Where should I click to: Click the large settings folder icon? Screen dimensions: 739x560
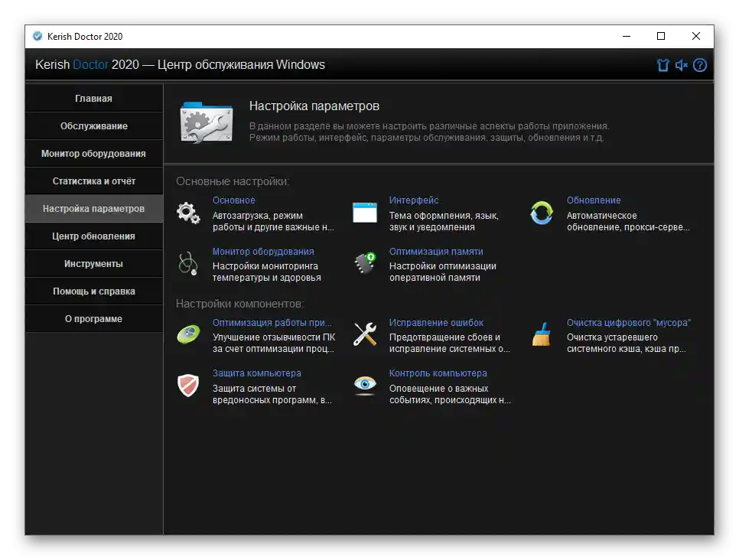207,122
